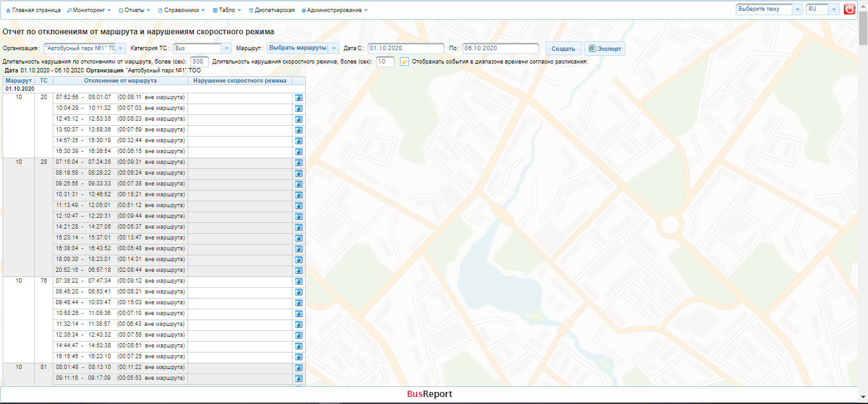Open the Категория ТС Bus dropdown
Image resolution: width=868 pixels, height=404 pixels.
coord(226,48)
